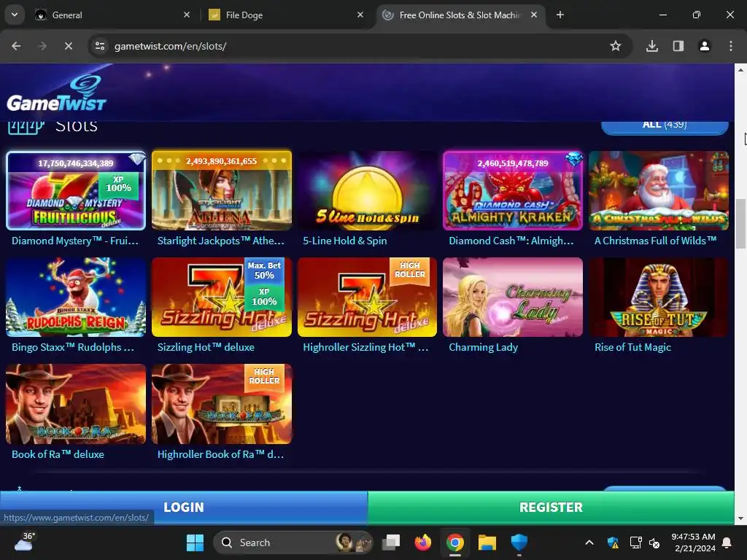747x560 pixels.
Task: Click the 'Starlight Jackpots™ Athe…' title link
Action: (x=221, y=241)
